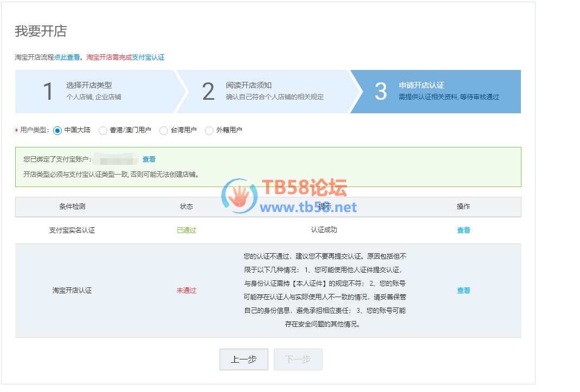Screen dimensions: 580x392
Task: Select step 3 申请开店认证
Action: pyautogui.click(x=436, y=92)
